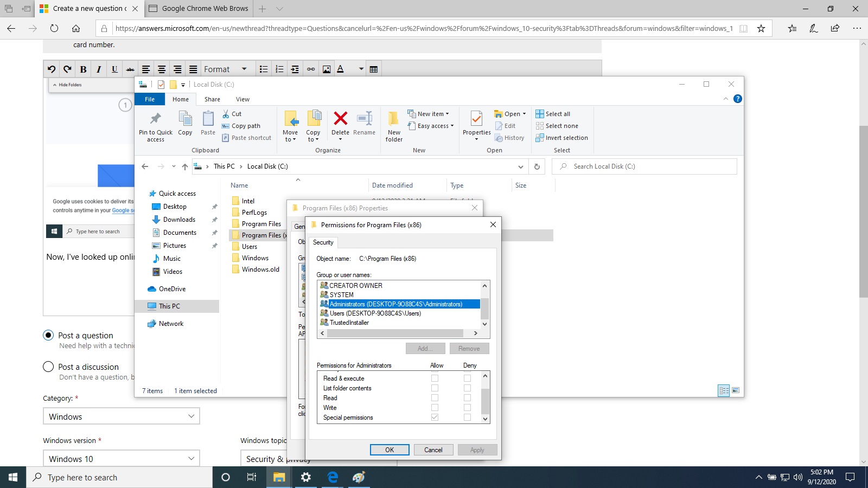
Task: Click Cancel in the Permissions dialog
Action: coord(433,450)
